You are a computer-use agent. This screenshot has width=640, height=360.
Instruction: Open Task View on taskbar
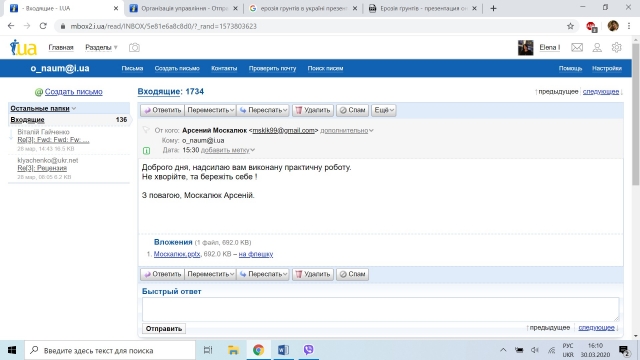point(208,350)
